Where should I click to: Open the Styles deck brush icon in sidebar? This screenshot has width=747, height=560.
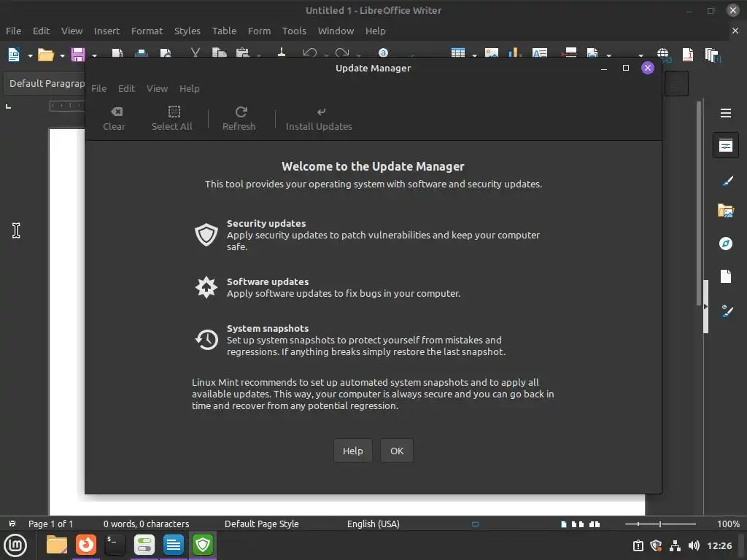(x=727, y=181)
